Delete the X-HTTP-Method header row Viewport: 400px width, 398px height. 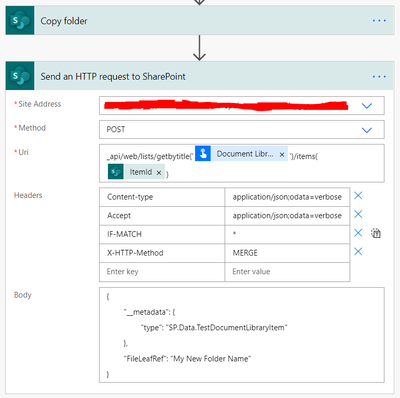coord(358,252)
